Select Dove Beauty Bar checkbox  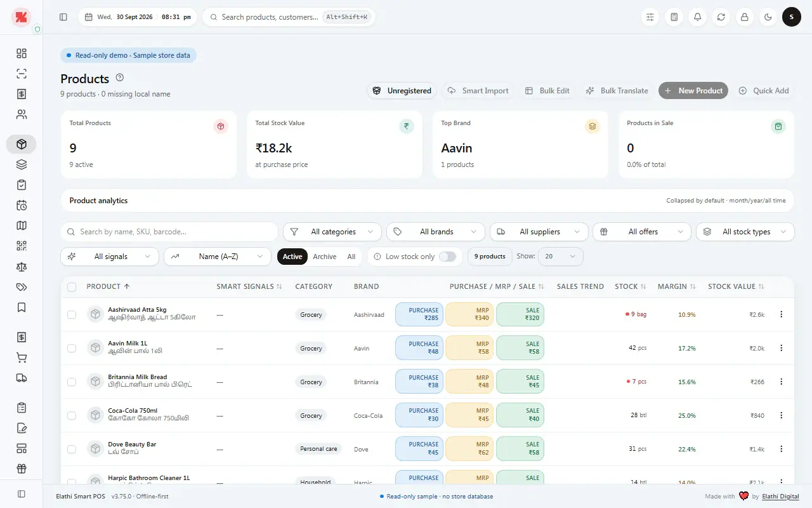click(x=72, y=449)
